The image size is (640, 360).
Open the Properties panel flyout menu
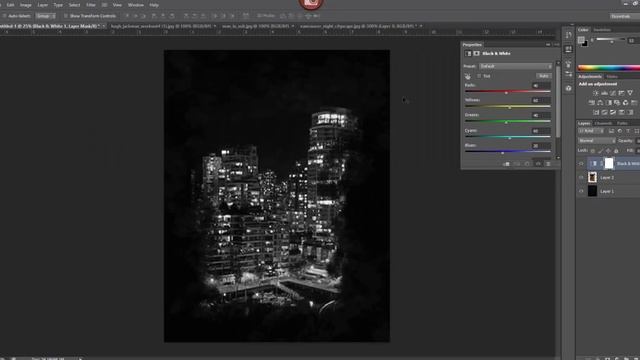[x=556, y=44]
